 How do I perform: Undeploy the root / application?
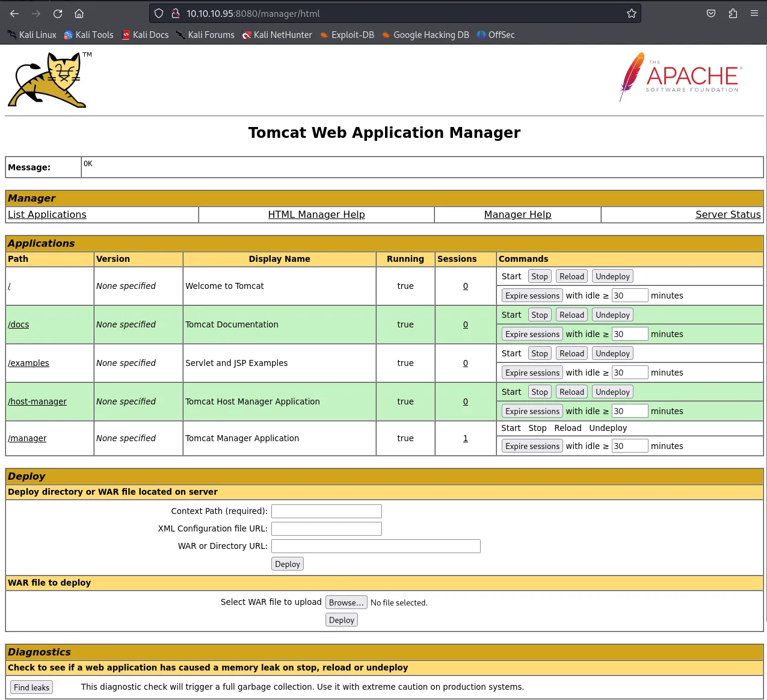(x=612, y=276)
